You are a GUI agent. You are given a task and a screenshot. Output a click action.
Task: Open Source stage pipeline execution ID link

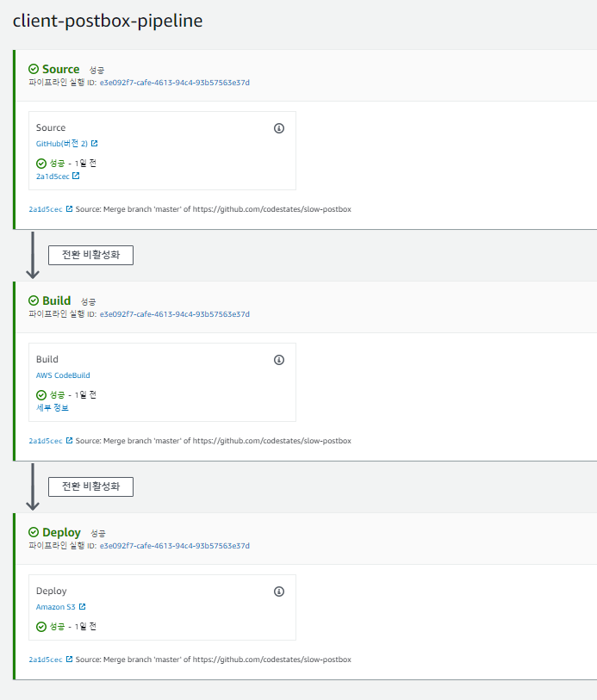click(174, 83)
